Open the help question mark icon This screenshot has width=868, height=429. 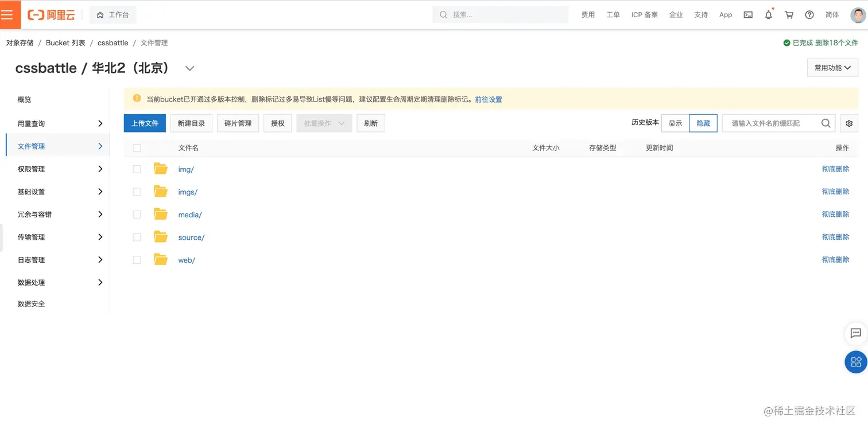[x=809, y=14]
